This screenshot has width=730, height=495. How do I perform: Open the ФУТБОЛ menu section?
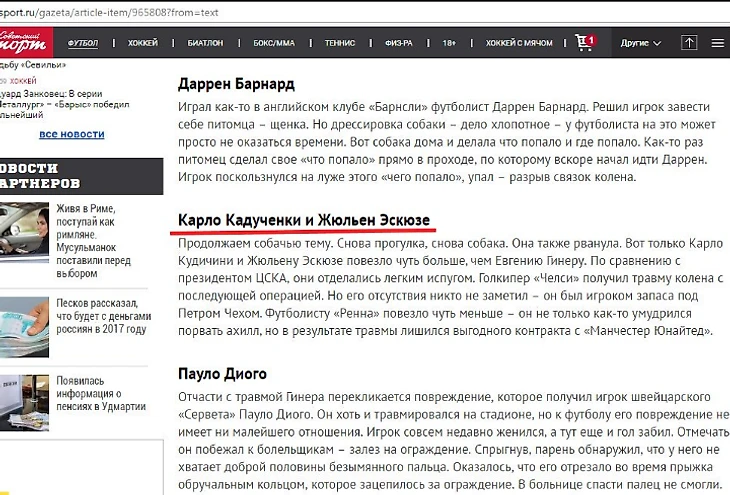pyautogui.click(x=83, y=43)
